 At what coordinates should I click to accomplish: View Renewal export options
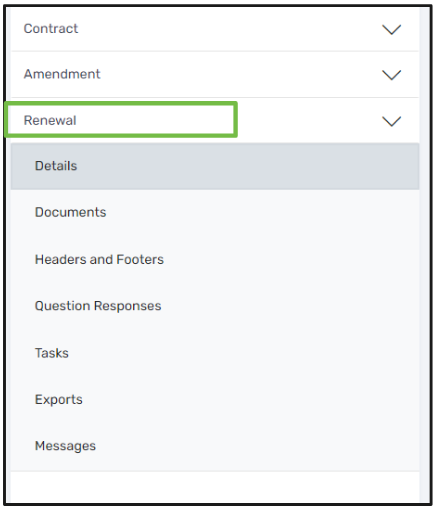pos(215,399)
